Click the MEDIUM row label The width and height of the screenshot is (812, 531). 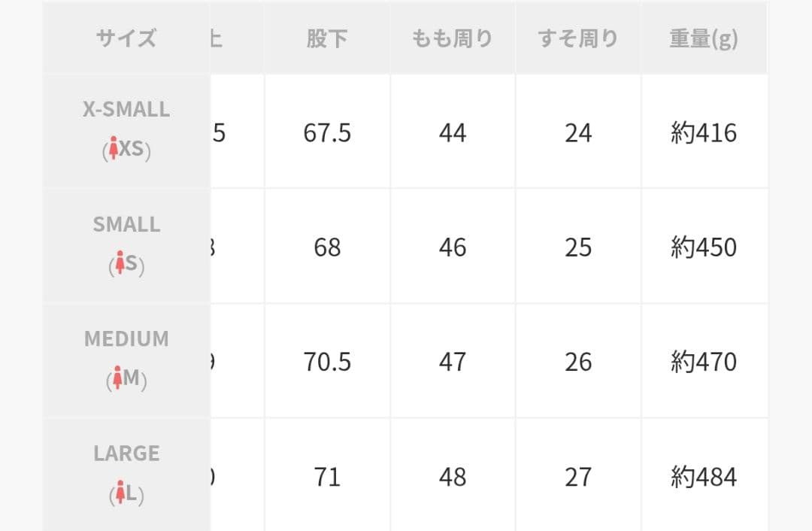pos(126,339)
